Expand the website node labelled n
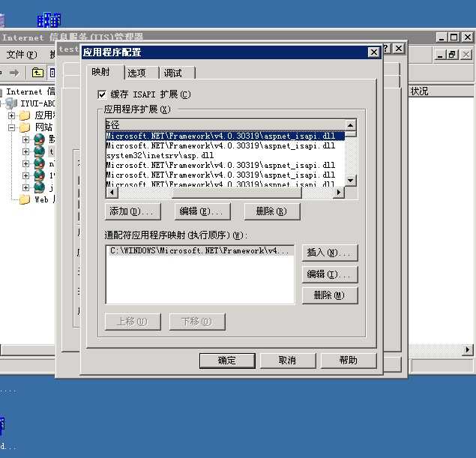476x458 pixels. pos(25,164)
